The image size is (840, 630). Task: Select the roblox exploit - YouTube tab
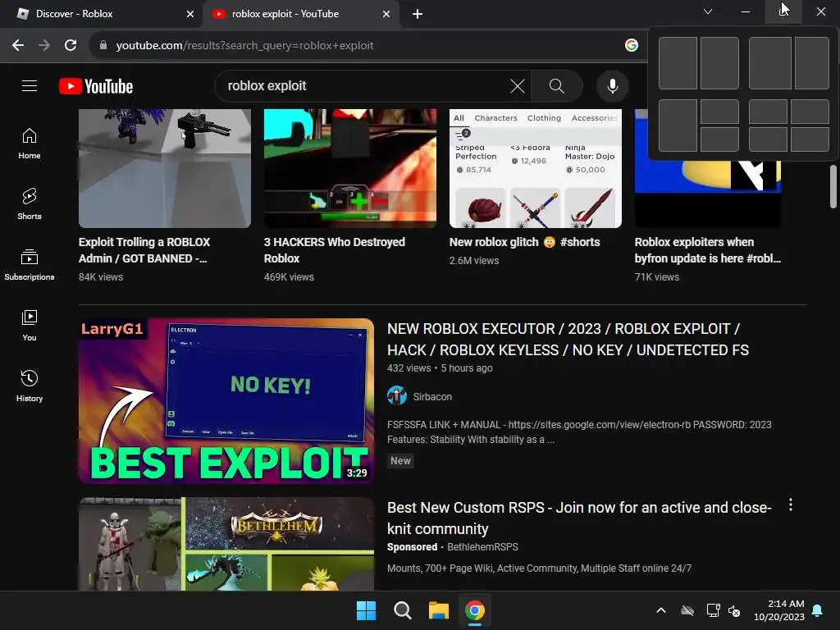pos(300,14)
